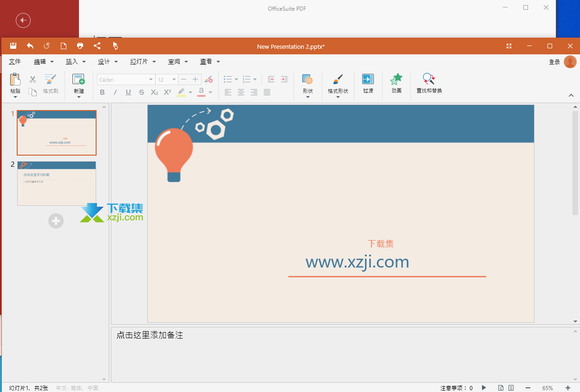Screen dimensions: 580x392
Task: Toggle strikethrough formatting
Action: click(142, 92)
